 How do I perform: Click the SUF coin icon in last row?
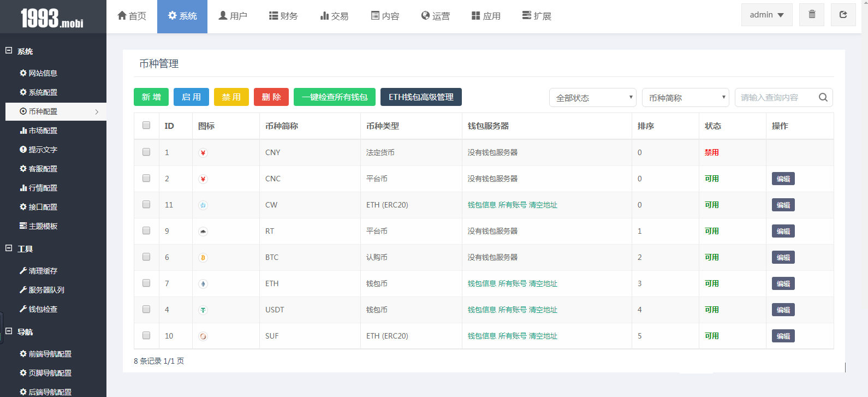point(203,336)
